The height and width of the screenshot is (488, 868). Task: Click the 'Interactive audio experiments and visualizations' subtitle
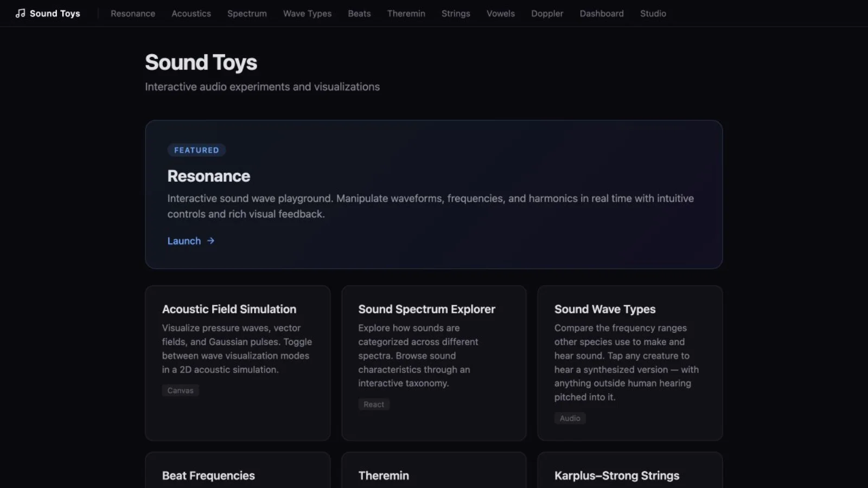point(262,87)
